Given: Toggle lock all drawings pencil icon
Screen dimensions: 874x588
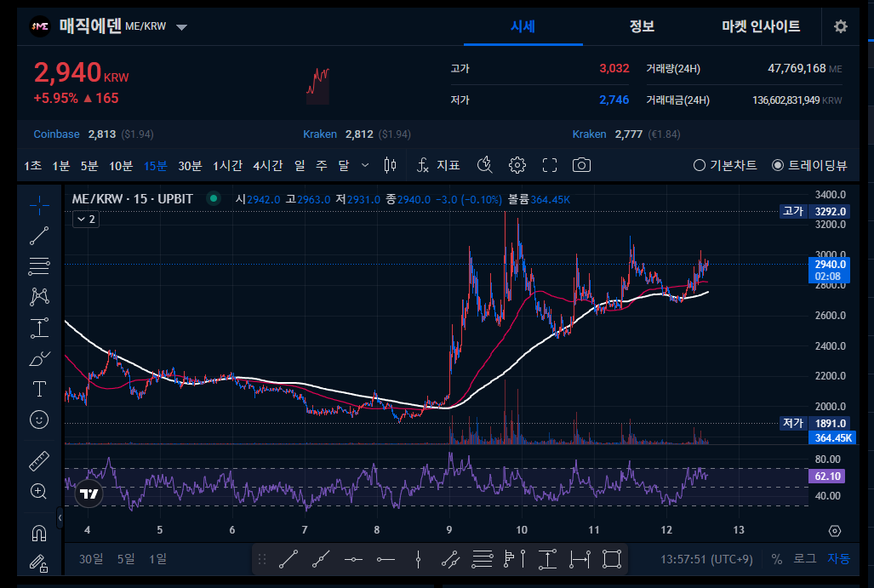Looking at the screenshot, I should (x=39, y=563).
